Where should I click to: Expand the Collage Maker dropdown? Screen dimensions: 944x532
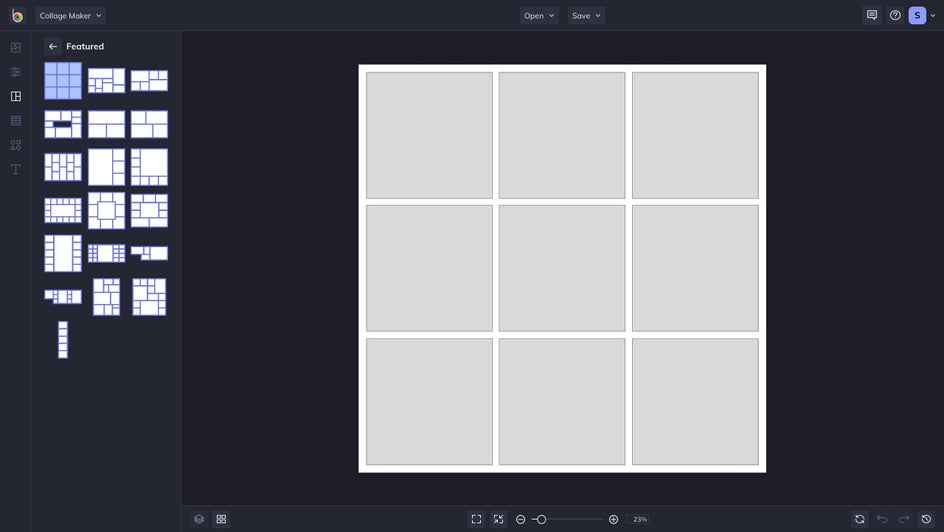coord(70,16)
